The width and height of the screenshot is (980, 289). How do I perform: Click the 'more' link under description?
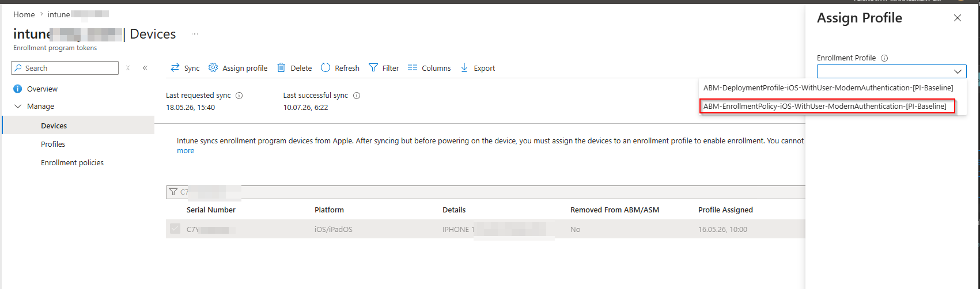click(186, 151)
